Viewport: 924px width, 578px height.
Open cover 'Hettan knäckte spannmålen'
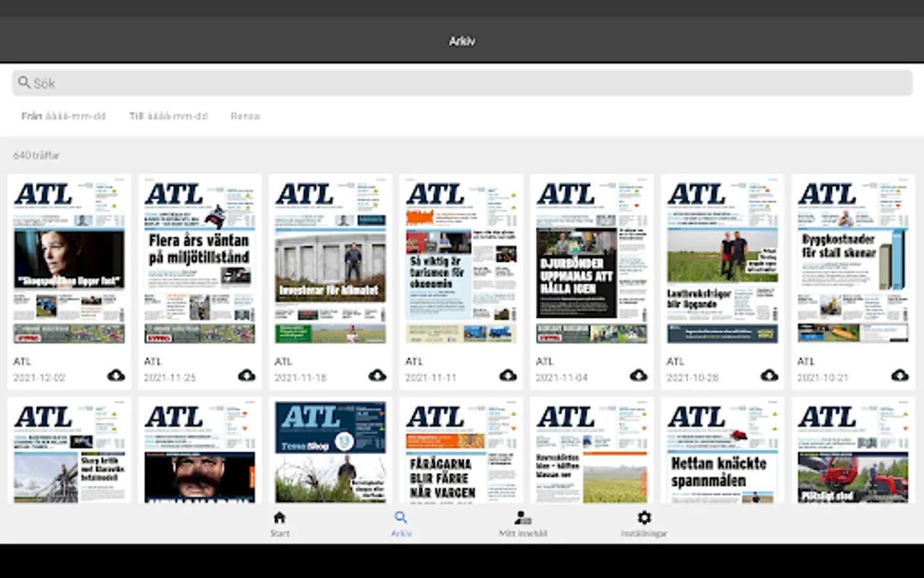point(723,452)
